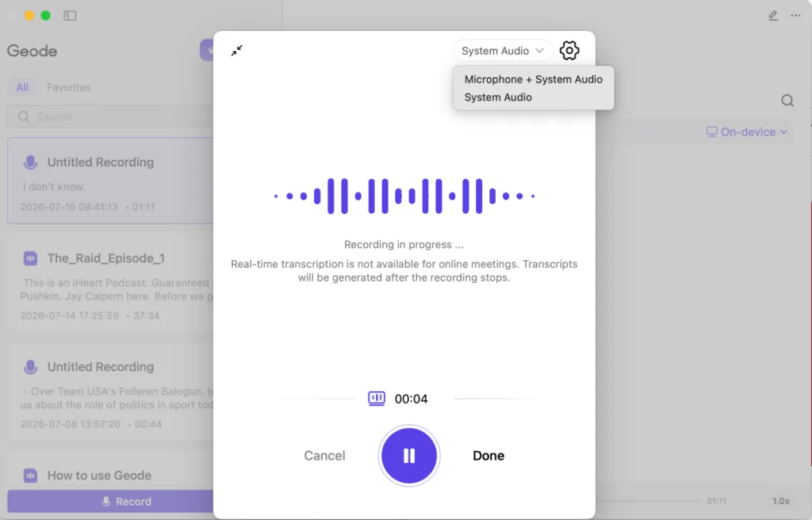Click the green fullscreen window button
The height and width of the screenshot is (520, 812).
click(45, 16)
